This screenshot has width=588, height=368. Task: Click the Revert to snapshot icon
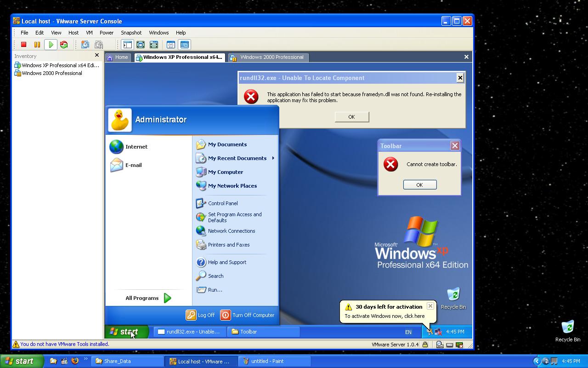(x=98, y=45)
